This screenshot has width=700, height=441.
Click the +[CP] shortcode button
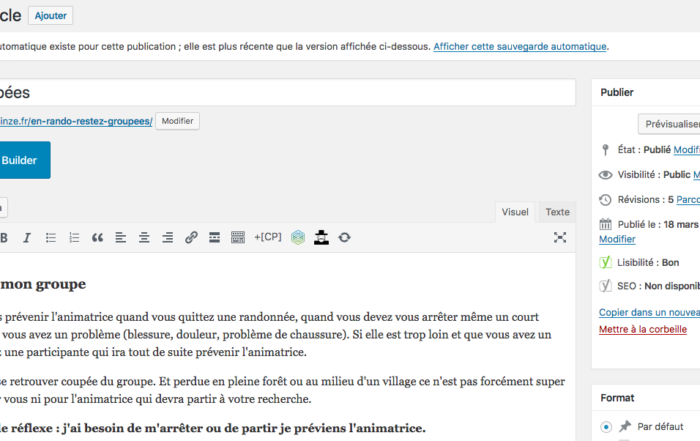(x=268, y=237)
